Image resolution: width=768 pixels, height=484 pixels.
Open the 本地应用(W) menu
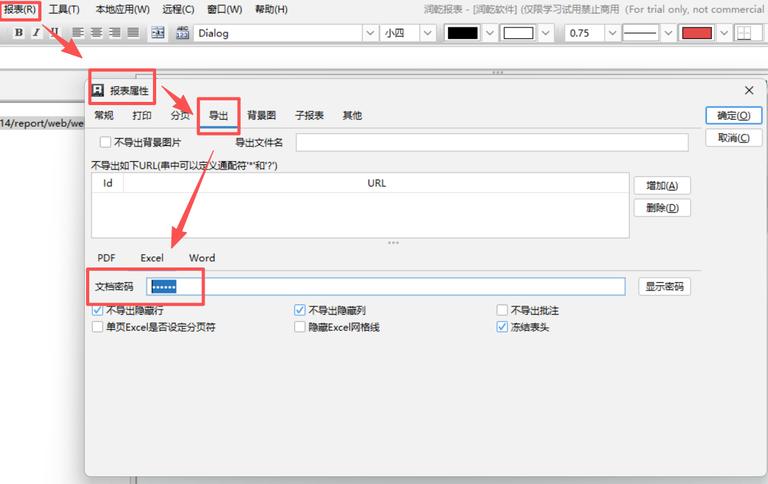122,9
